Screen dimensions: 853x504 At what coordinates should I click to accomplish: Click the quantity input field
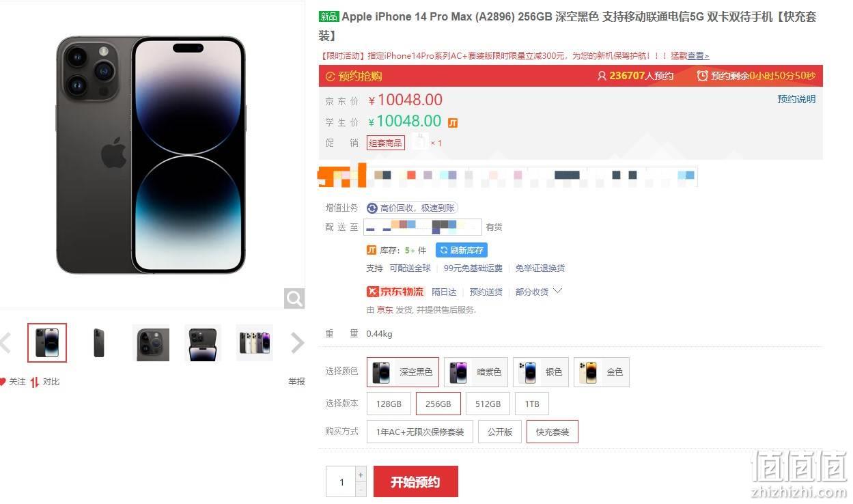341,481
